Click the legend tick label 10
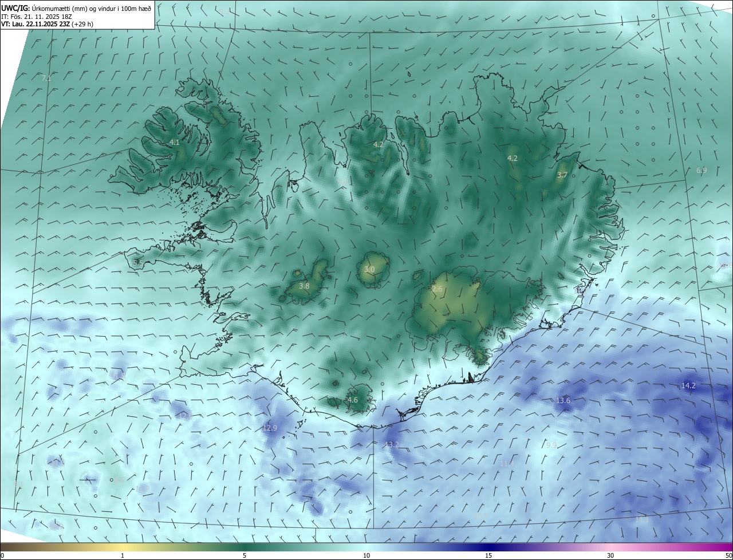Viewport: 733px width, 560px height. (366, 555)
